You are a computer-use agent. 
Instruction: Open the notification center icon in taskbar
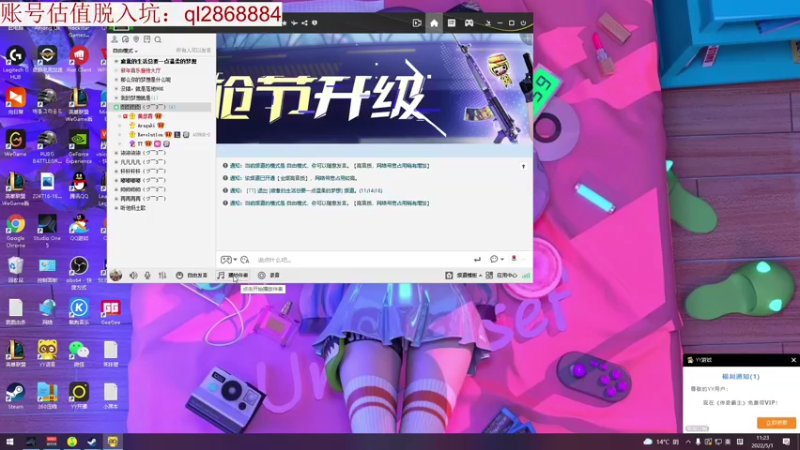786,441
